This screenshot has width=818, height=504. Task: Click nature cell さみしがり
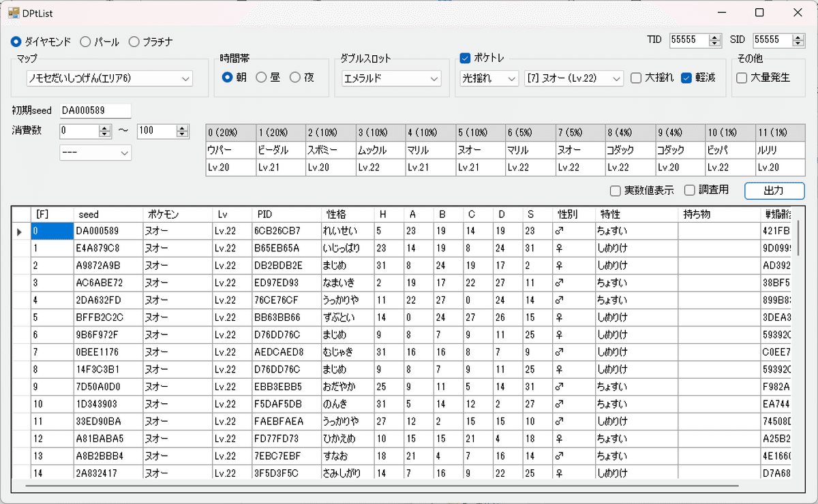click(x=347, y=473)
